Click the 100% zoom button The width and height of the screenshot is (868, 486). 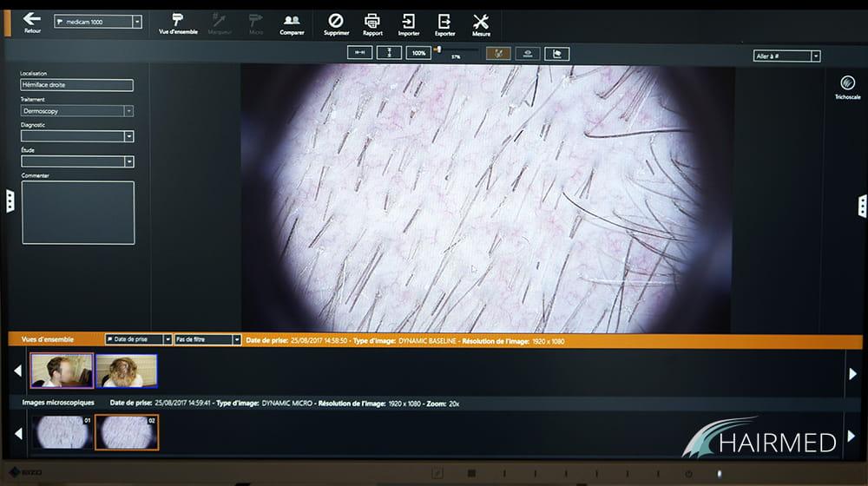click(x=418, y=53)
